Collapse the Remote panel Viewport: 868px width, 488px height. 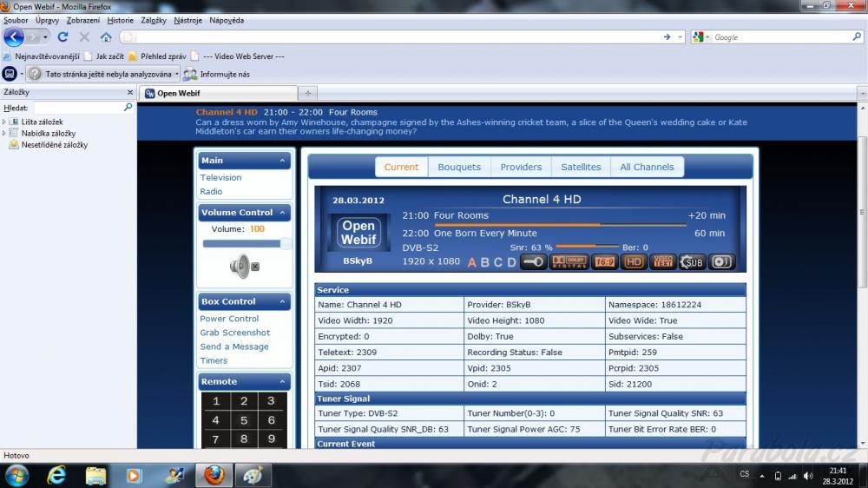282,382
